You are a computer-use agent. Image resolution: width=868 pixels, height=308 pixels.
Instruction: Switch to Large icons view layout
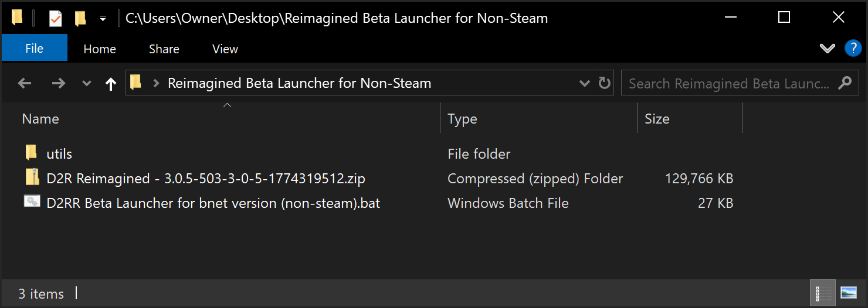tap(849, 293)
